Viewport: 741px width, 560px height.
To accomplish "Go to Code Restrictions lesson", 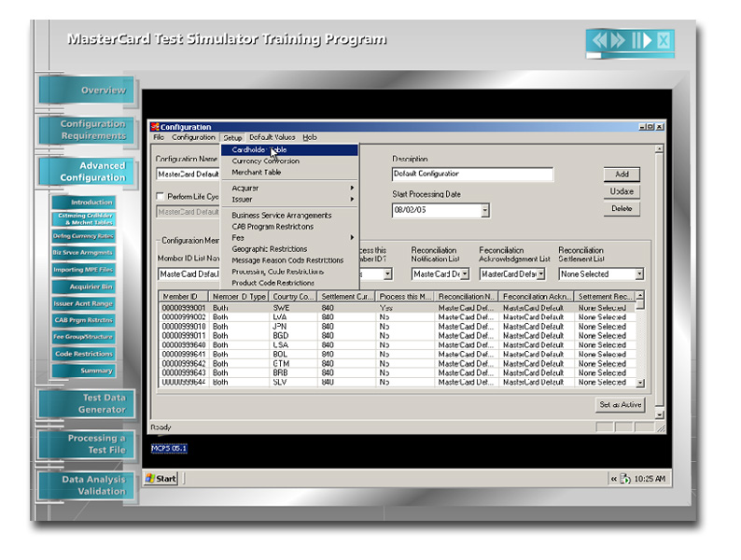I will [x=84, y=354].
